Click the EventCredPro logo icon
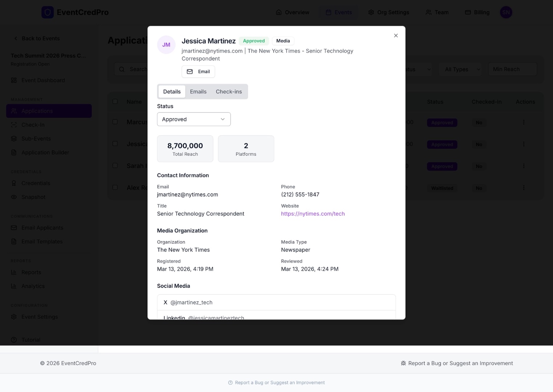Screen dimensions: 553x392 pos(48,12)
